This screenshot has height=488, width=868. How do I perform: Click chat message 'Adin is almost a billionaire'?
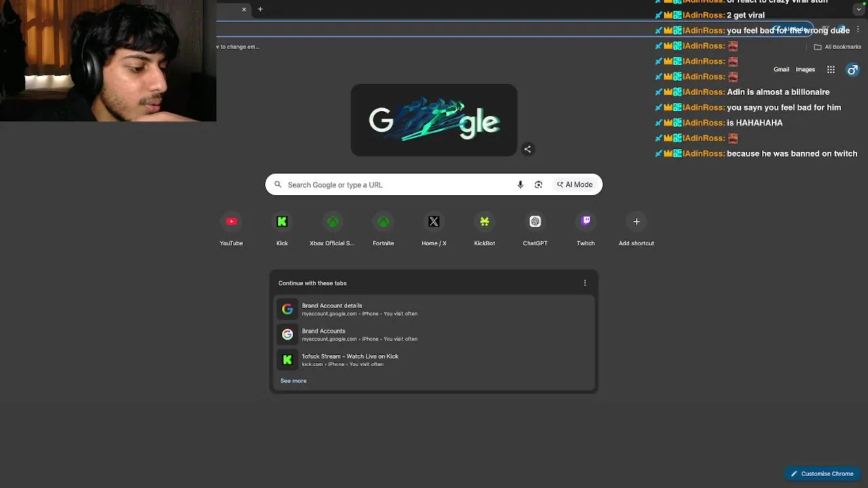point(778,92)
